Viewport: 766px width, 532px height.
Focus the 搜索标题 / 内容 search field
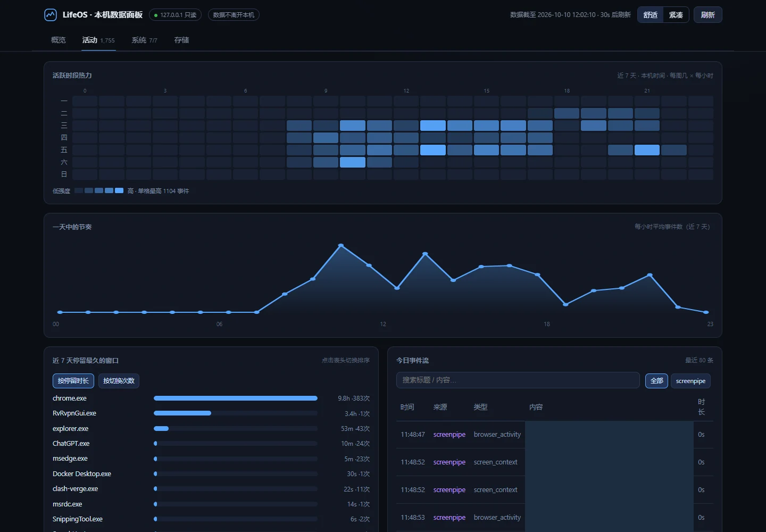(518, 380)
